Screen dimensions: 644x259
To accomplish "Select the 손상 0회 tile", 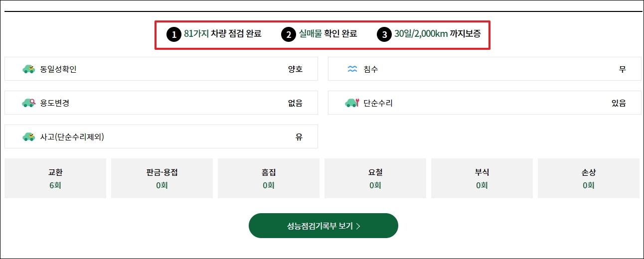I will pos(589,178).
